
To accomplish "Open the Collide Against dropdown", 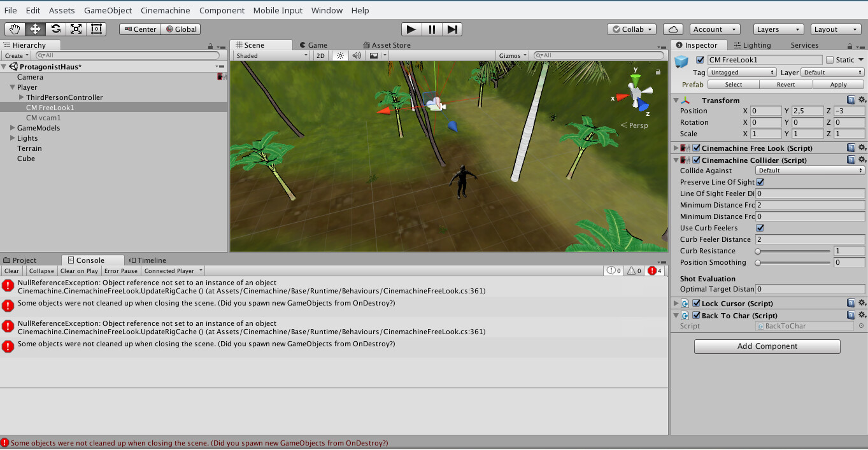I will pos(809,171).
